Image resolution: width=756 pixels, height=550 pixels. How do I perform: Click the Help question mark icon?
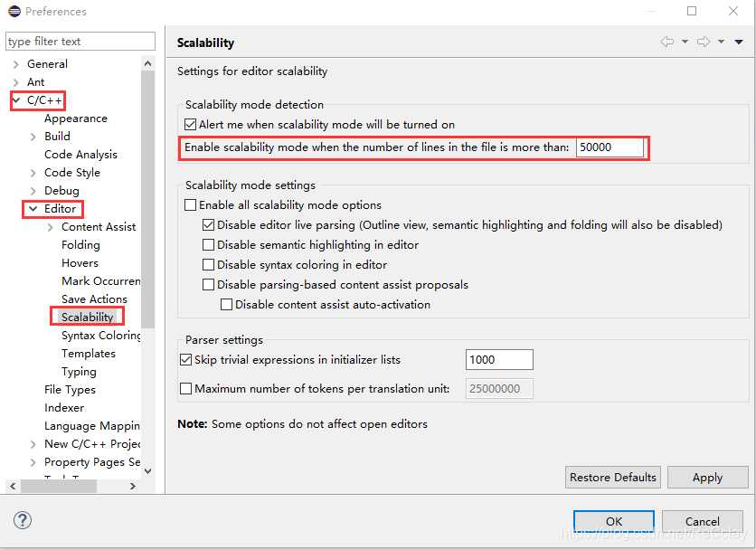point(23,520)
